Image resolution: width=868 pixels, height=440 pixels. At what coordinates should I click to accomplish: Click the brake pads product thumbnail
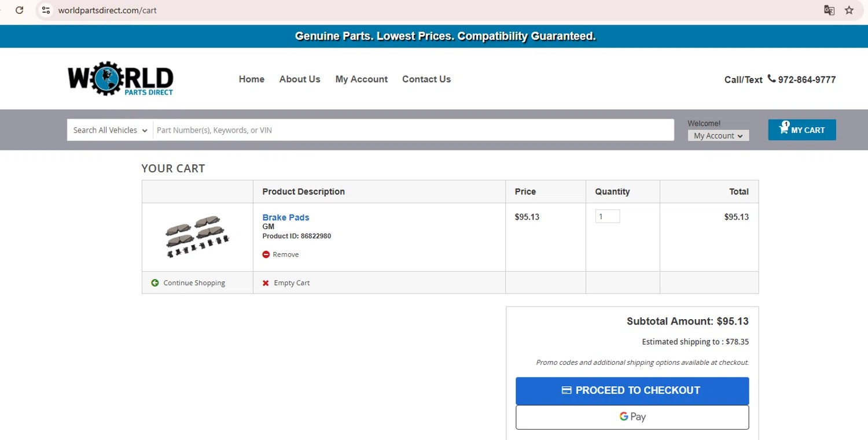(x=197, y=236)
